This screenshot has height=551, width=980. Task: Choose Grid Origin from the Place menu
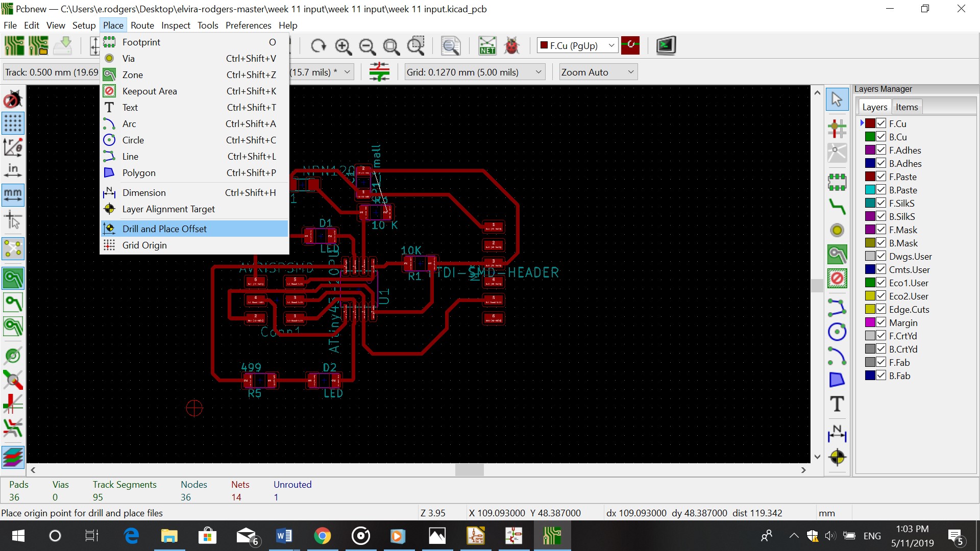coord(144,245)
